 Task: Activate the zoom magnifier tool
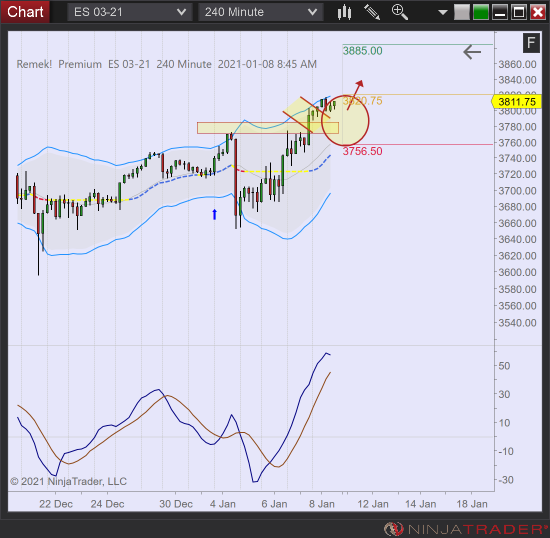pyautogui.click(x=400, y=12)
